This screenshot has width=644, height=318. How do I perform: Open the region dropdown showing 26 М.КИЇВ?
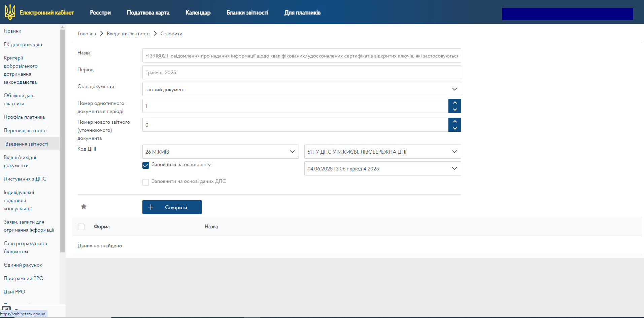pos(292,152)
